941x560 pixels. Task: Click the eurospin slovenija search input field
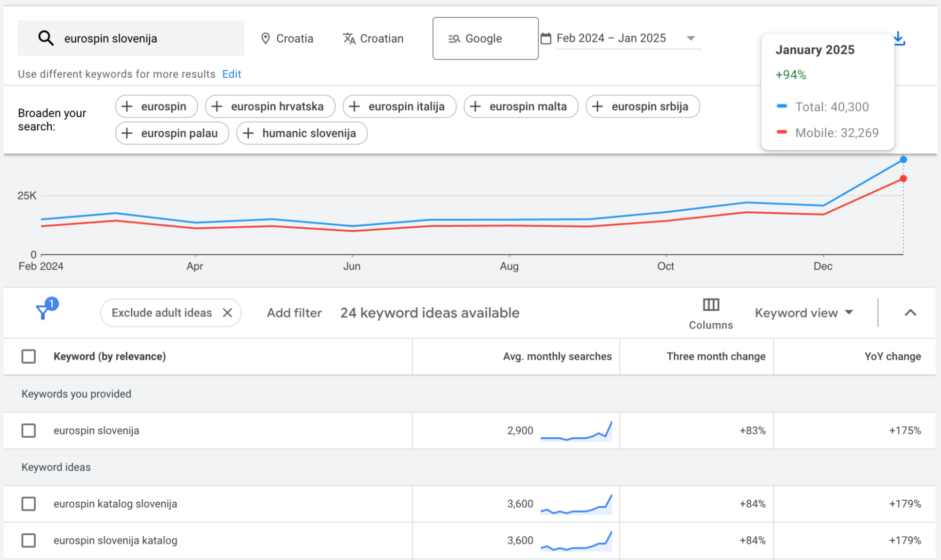click(131, 39)
